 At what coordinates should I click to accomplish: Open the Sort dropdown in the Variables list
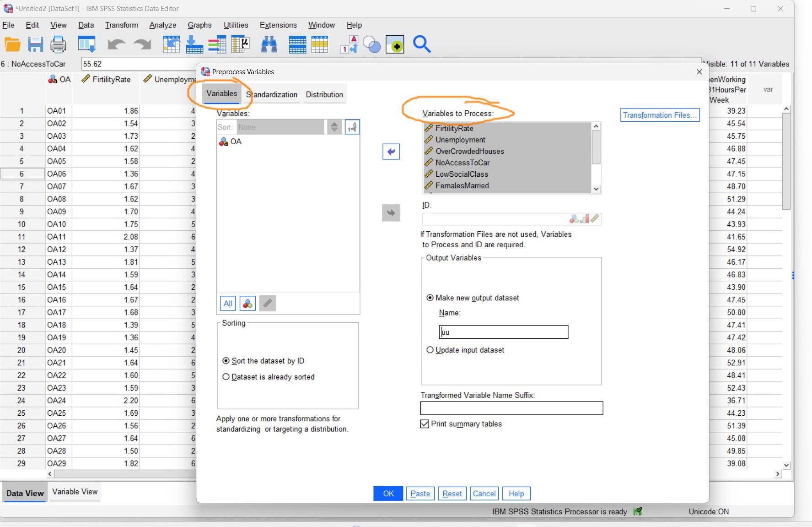[280, 127]
